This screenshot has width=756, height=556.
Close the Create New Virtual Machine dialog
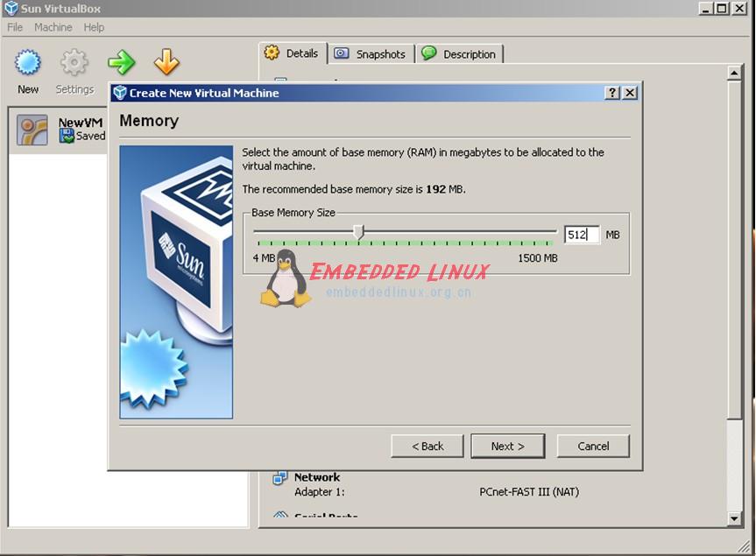(630, 93)
